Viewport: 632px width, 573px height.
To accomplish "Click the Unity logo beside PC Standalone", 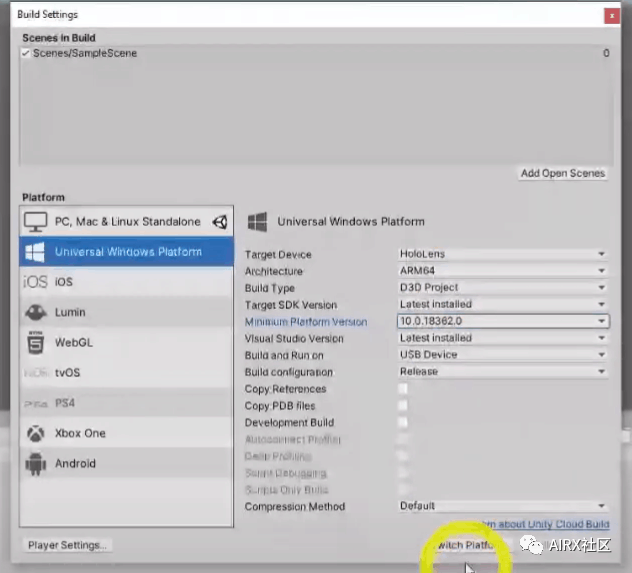I will pyautogui.click(x=220, y=222).
